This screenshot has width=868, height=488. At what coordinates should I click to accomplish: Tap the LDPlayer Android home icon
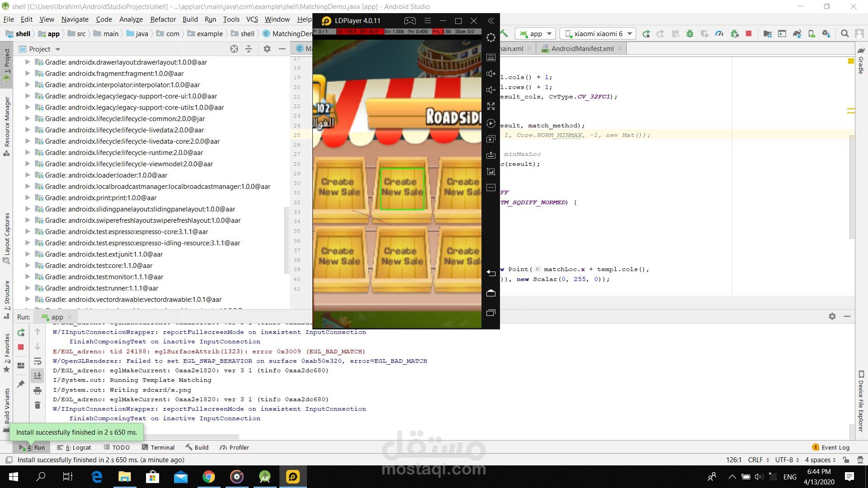coord(491,293)
